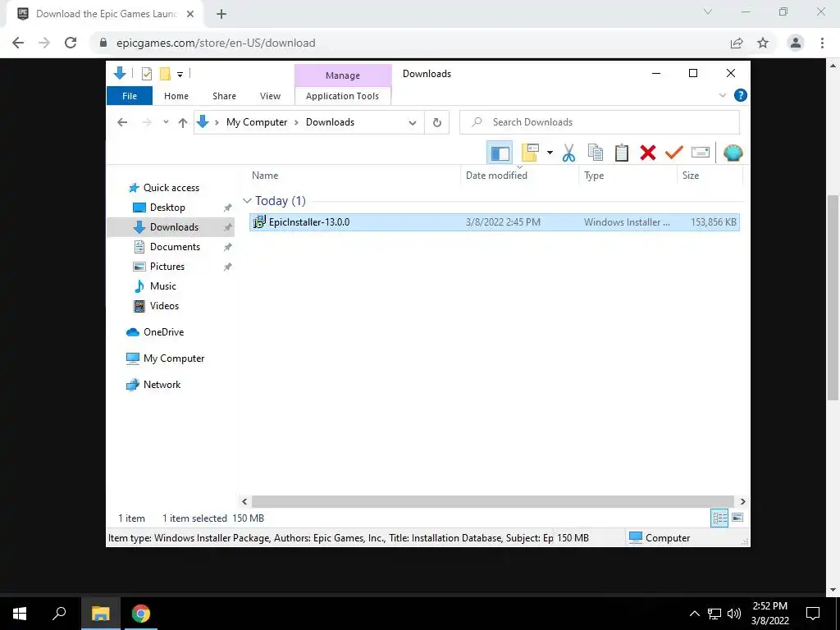This screenshot has width=840, height=630.
Task: Sort by Type column header
Action: point(594,176)
